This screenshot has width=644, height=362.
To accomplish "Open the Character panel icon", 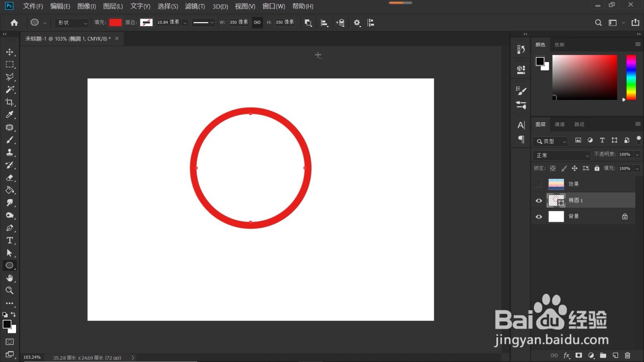I will point(521,125).
